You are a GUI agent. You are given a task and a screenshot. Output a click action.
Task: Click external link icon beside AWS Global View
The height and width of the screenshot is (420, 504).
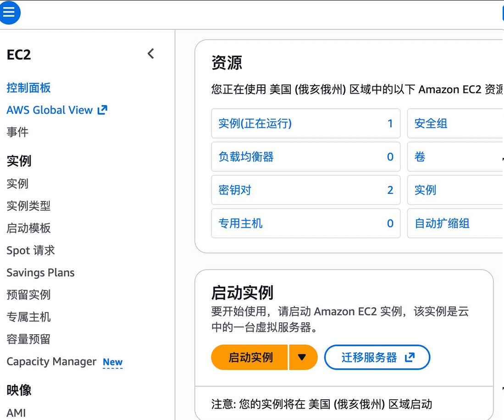(x=102, y=110)
